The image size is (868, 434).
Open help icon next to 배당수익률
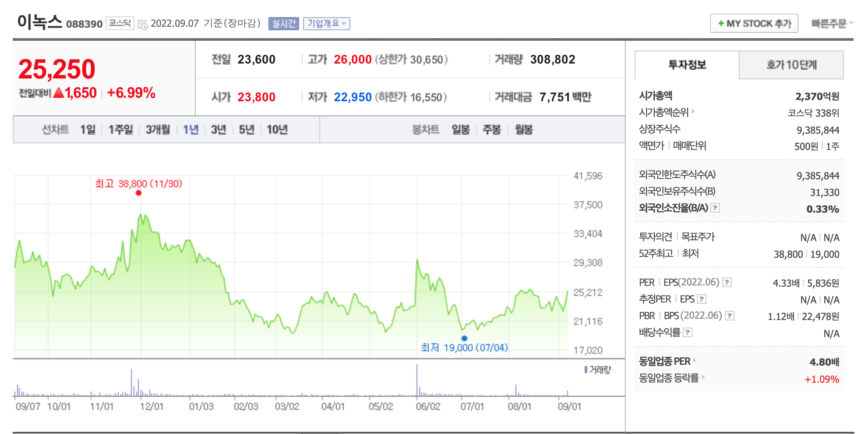click(x=688, y=332)
